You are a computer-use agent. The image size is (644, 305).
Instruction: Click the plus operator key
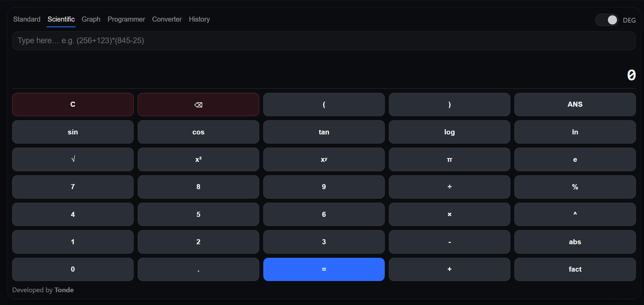(x=450, y=269)
